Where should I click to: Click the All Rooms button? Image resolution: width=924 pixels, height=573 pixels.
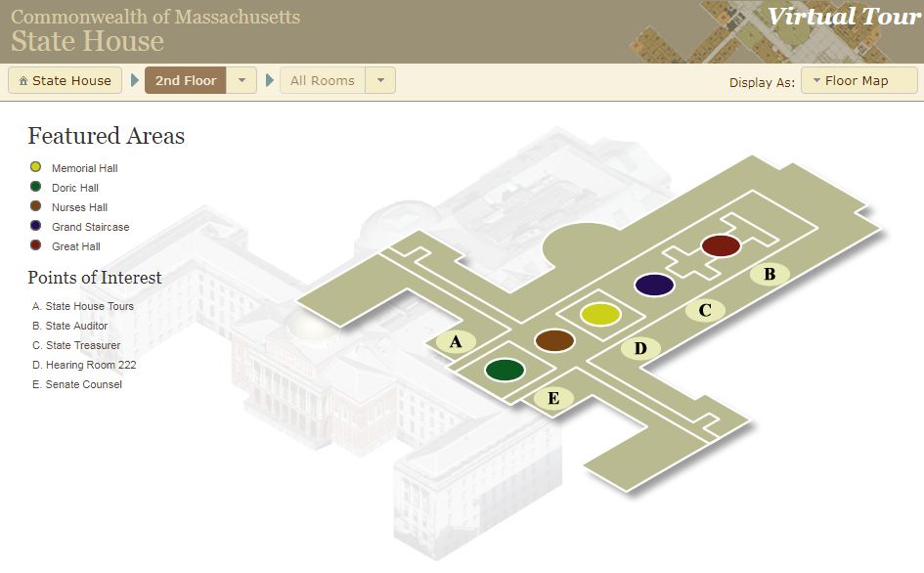click(x=323, y=80)
